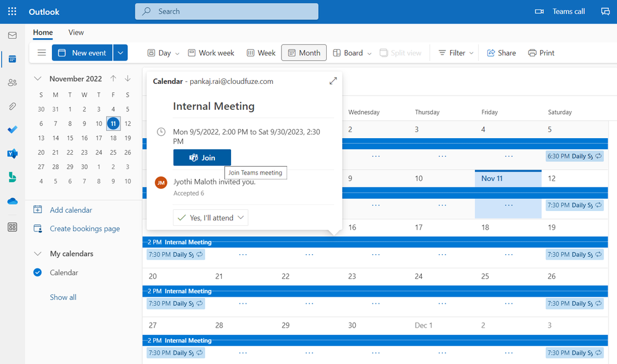
Task: Click the Add calendar icon
Action: click(38, 210)
